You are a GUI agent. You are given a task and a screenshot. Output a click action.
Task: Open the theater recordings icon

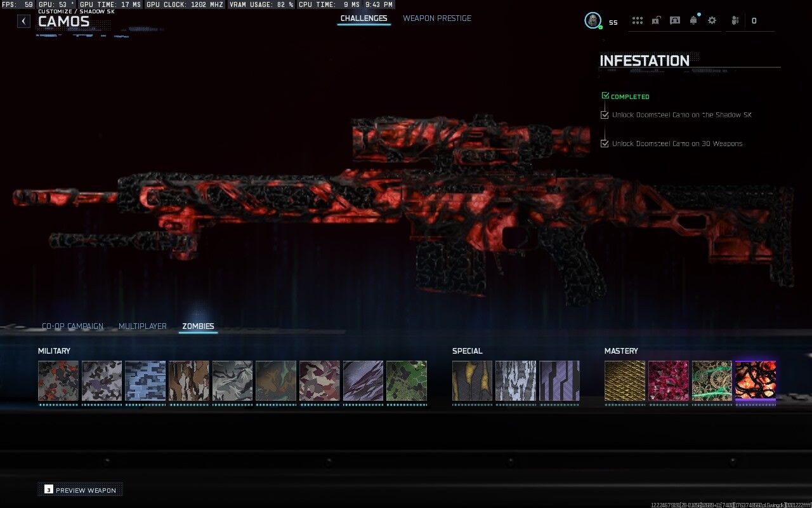coord(674,20)
